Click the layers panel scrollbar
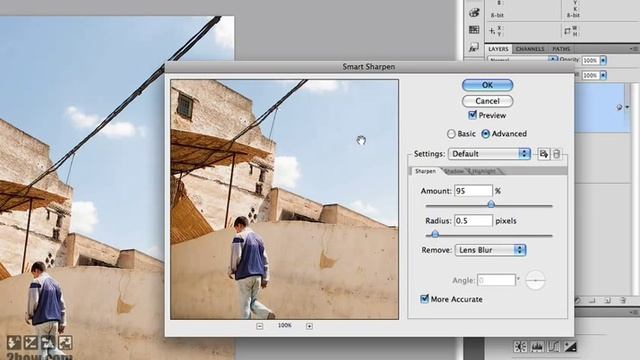This screenshot has height=360, width=640. 635,189
